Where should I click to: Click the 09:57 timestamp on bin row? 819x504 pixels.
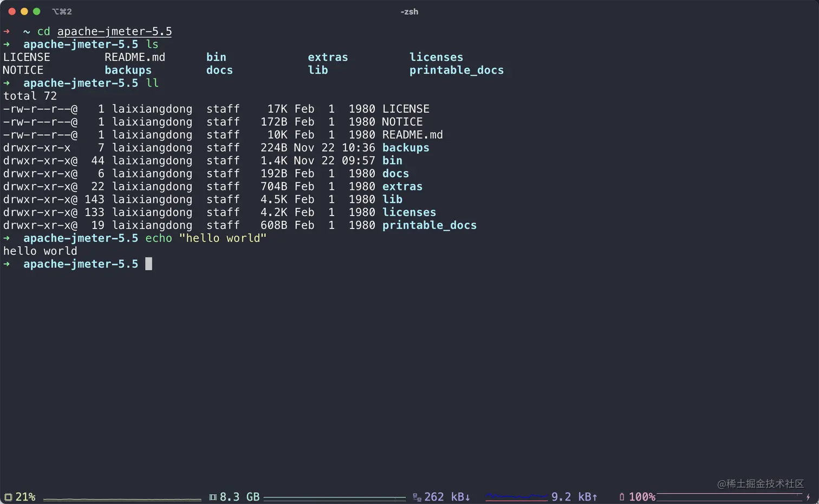[x=359, y=161]
